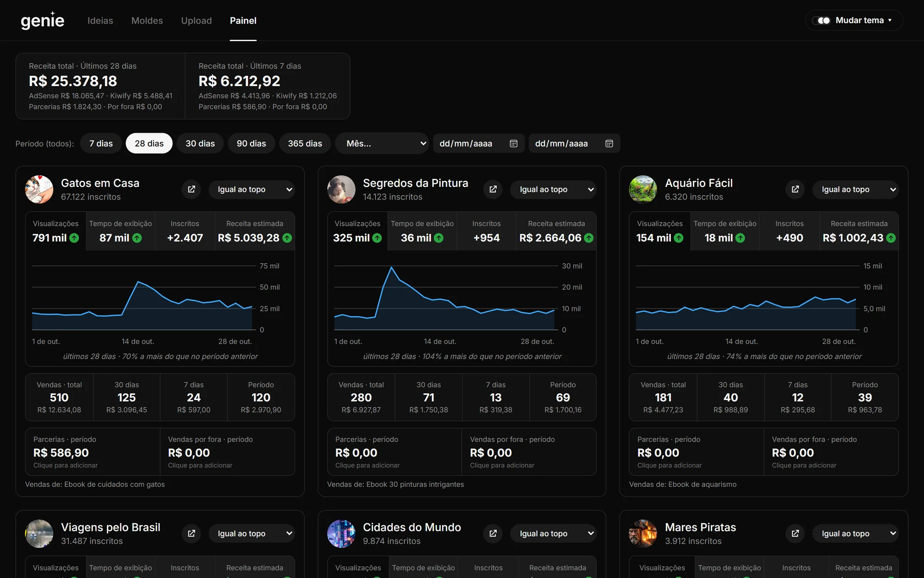Select the 90 dias period
924x578 pixels.
(251, 143)
